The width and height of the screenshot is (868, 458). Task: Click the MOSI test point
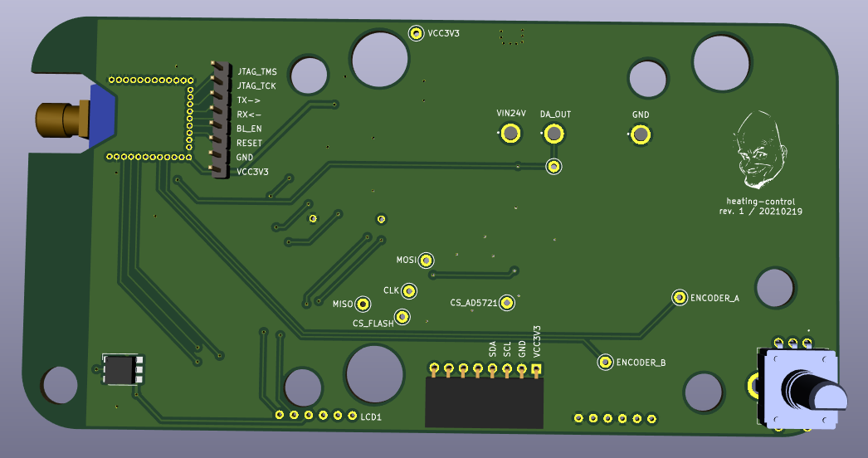[427, 261]
